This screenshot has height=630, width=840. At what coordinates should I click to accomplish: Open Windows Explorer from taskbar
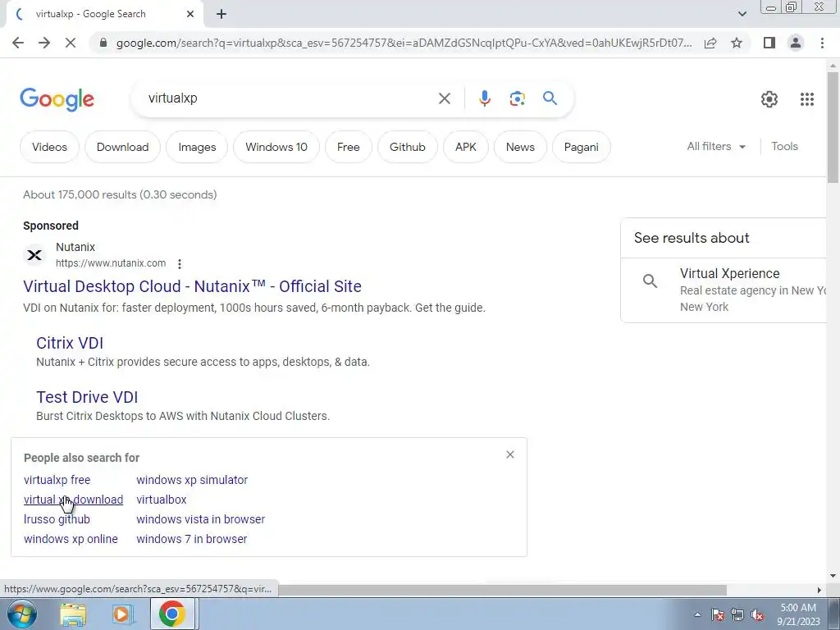pyautogui.click(x=73, y=614)
